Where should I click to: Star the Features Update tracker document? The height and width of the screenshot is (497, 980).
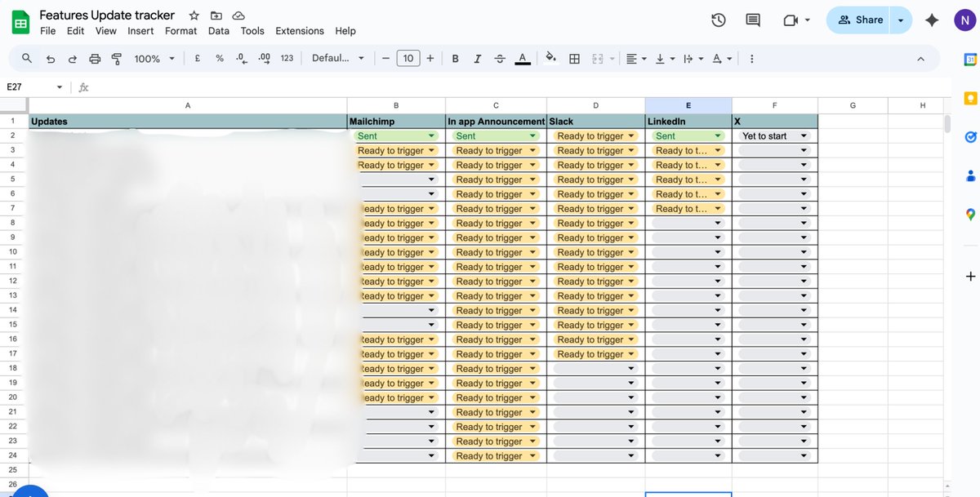pyautogui.click(x=194, y=16)
